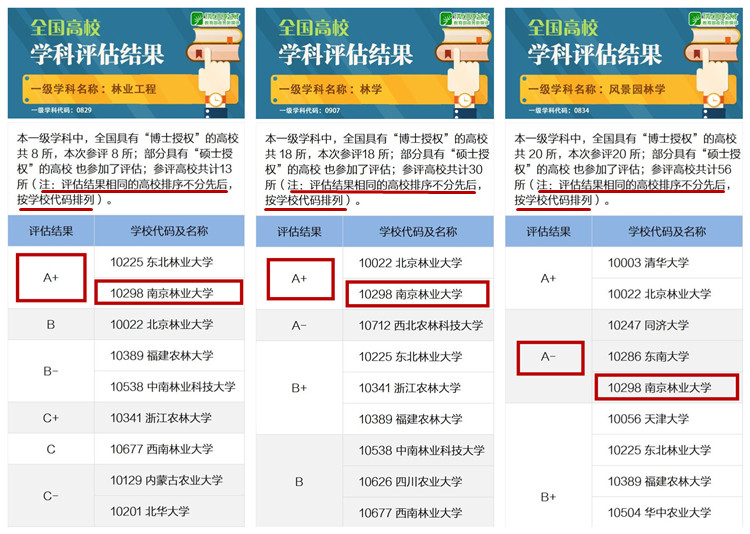Select 10677 西南林业大学 in the 林学 table
The height and width of the screenshot is (534, 750).
click(410, 513)
